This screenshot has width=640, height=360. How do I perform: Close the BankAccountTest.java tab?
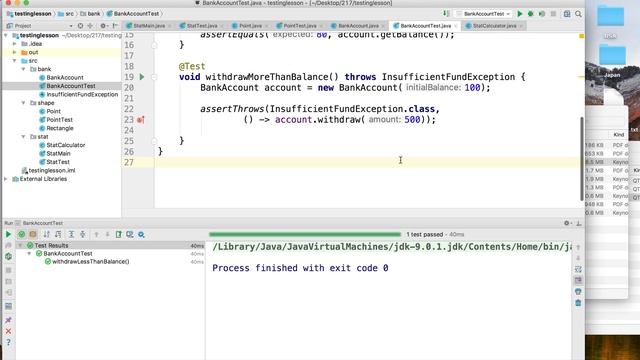pos(456,26)
